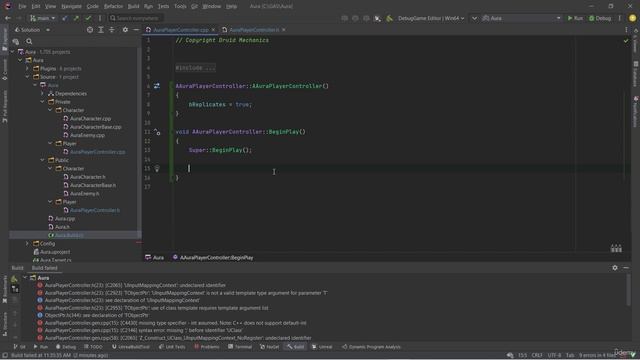
Task: Open the File menu
Action: pyautogui.click(x=22, y=6)
